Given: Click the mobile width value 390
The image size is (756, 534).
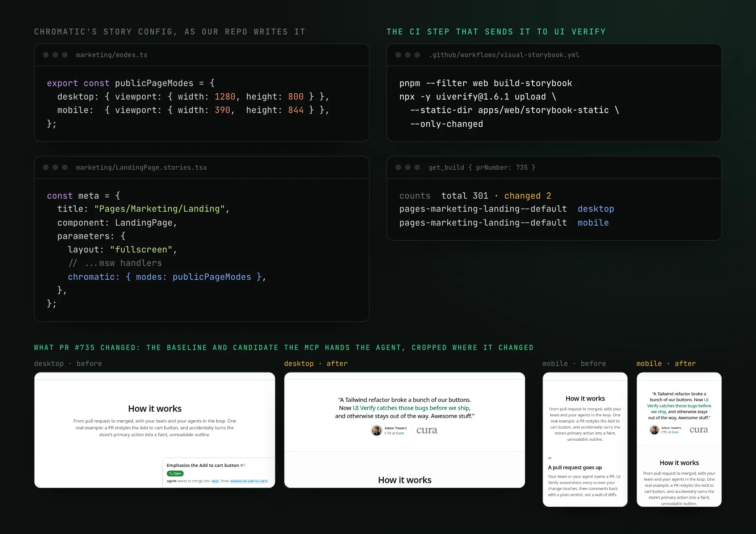Looking at the screenshot, I should pos(223,110).
